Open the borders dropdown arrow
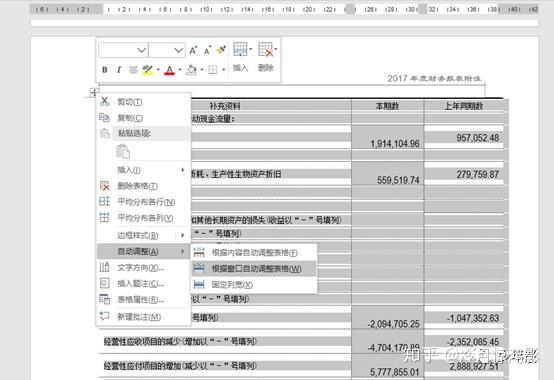This screenshot has width=554, height=380. tap(224, 70)
